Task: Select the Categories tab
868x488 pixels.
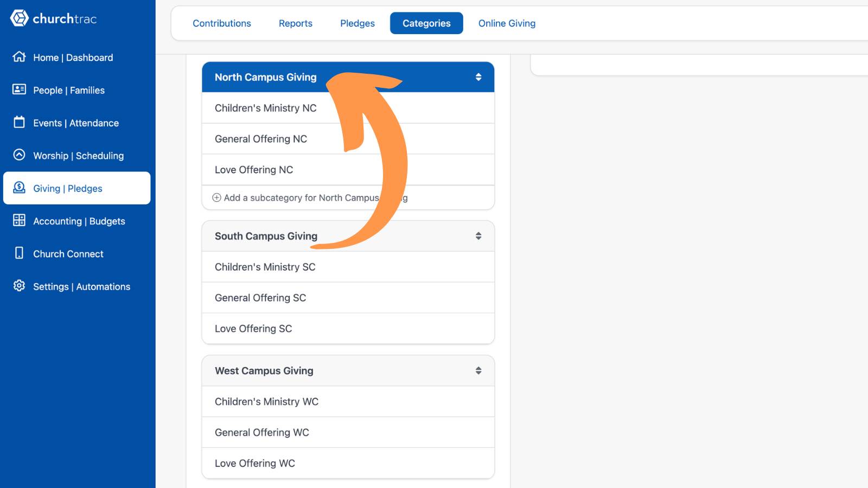Action: tap(426, 23)
